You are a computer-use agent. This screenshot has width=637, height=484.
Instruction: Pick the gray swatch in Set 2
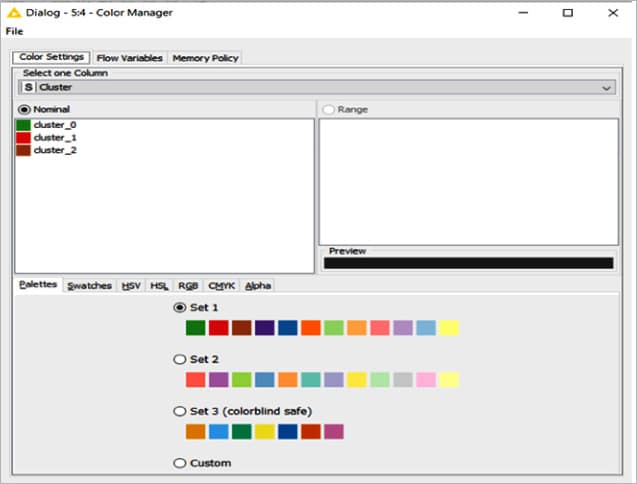click(403, 380)
